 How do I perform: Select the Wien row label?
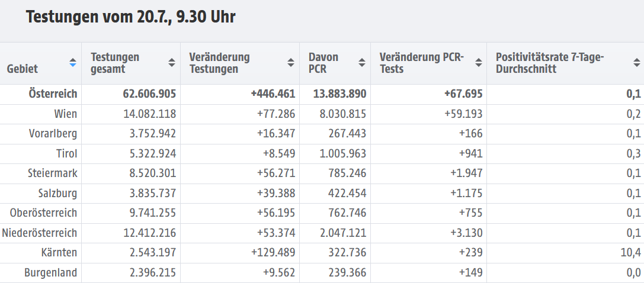[65, 114]
